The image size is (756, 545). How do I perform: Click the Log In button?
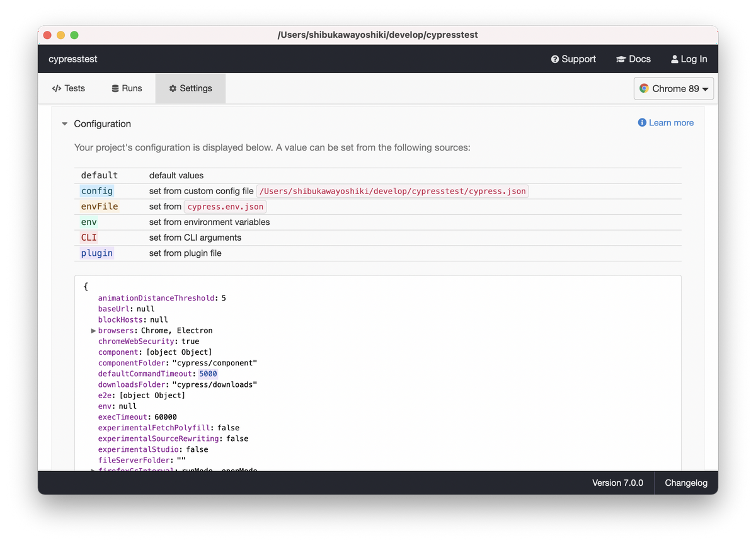[689, 59]
